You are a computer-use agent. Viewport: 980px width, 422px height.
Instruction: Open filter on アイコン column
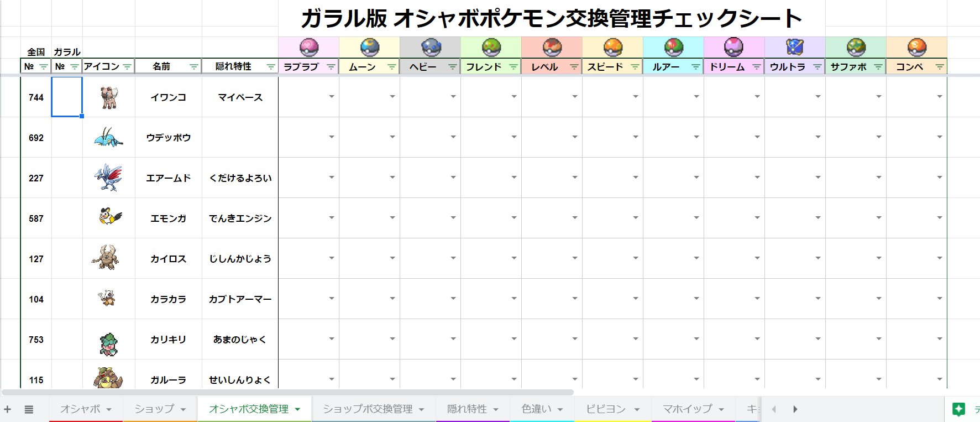click(x=127, y=67)
